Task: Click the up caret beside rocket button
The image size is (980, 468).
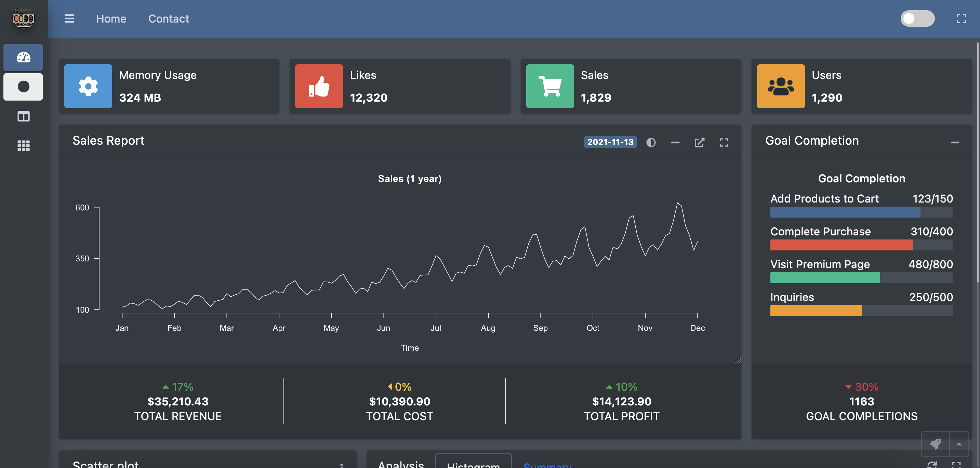Action: 959,444
